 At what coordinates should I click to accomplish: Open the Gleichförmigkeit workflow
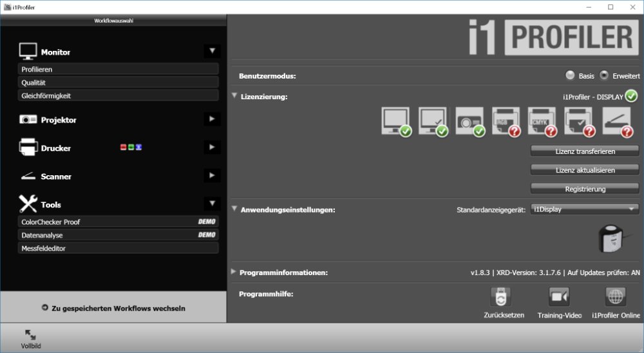[x=118, y=95]
